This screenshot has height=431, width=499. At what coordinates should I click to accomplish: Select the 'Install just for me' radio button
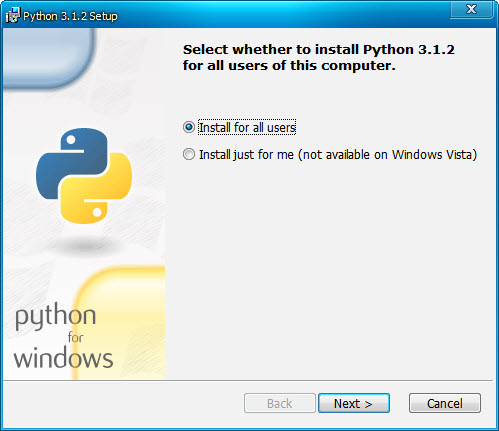point(189,154)
